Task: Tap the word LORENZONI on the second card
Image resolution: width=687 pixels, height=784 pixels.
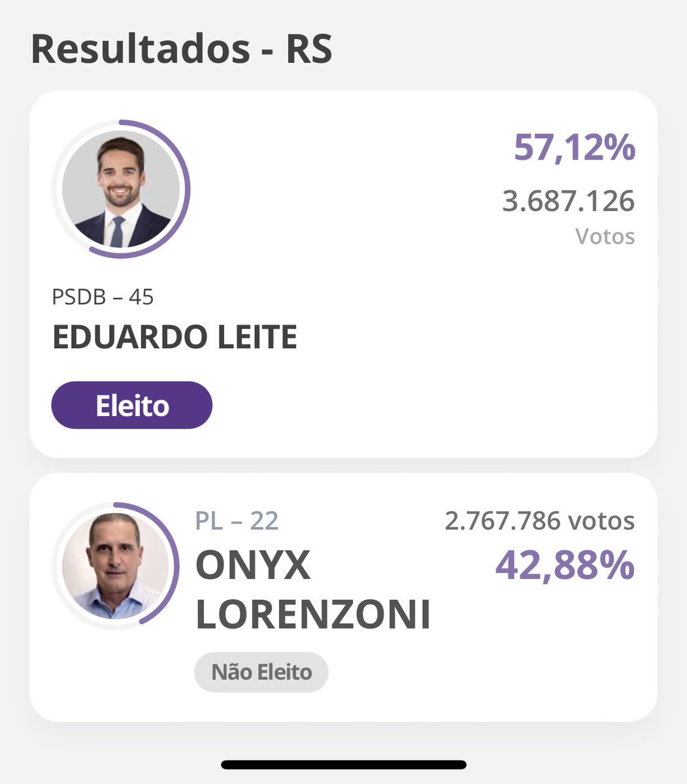Action: 313,615
